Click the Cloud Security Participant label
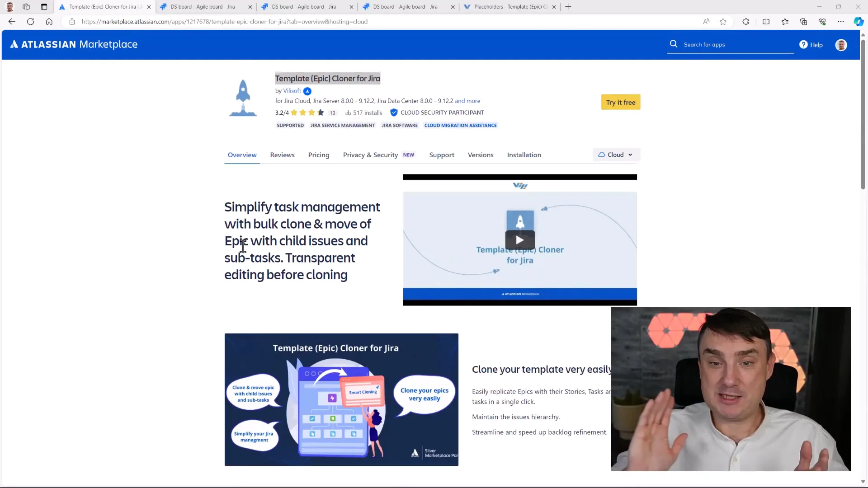Viewport: 868px width, 488px height. pos(442,113)
